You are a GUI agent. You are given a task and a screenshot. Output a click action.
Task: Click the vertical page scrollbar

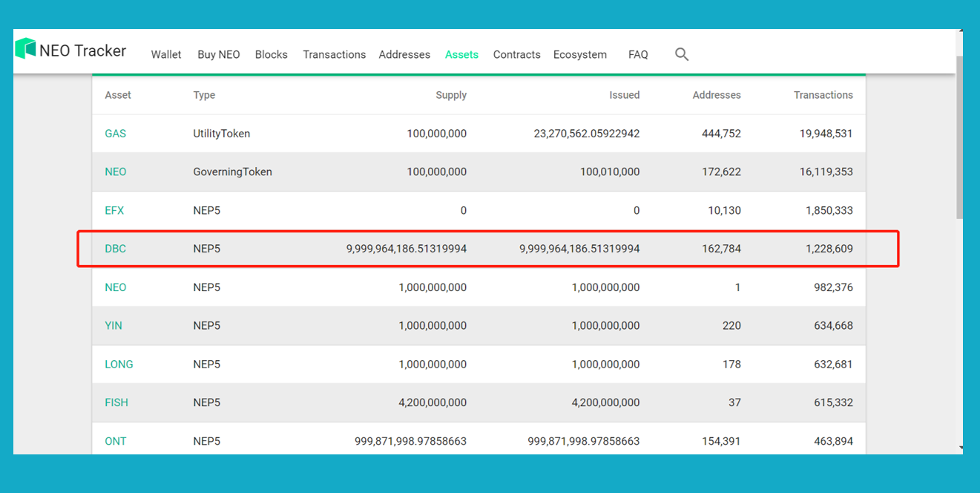(x=959, y=134)
